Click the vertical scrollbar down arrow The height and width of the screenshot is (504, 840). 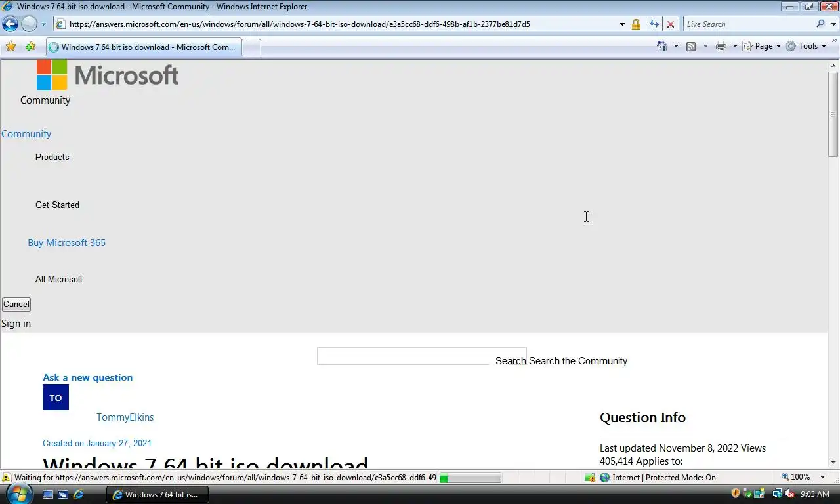[x=833, y=463]
